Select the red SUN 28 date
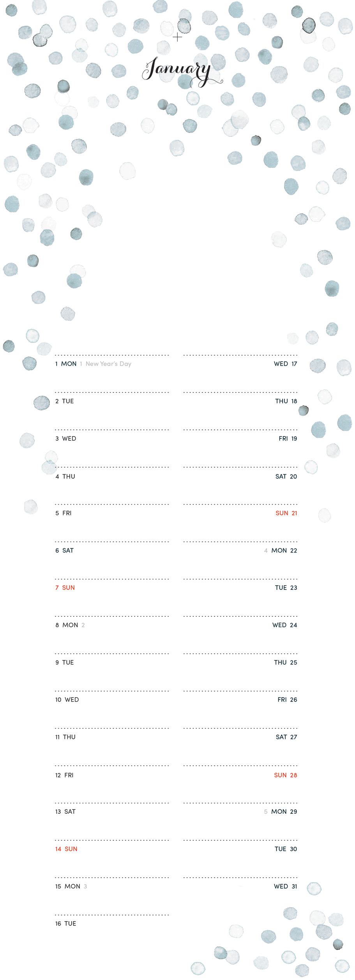Viewport: 355px width, 980px height. click(285, 775)
